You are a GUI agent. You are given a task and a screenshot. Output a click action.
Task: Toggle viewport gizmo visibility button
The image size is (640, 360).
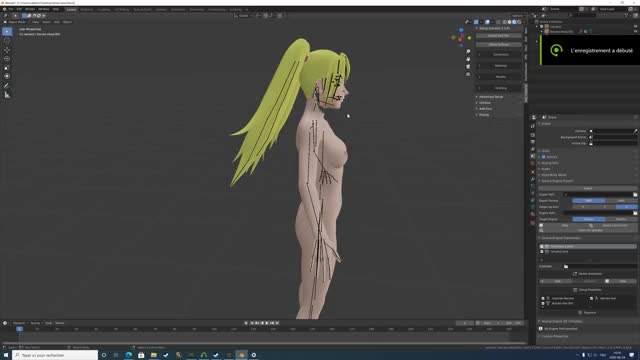click(476, 22)
